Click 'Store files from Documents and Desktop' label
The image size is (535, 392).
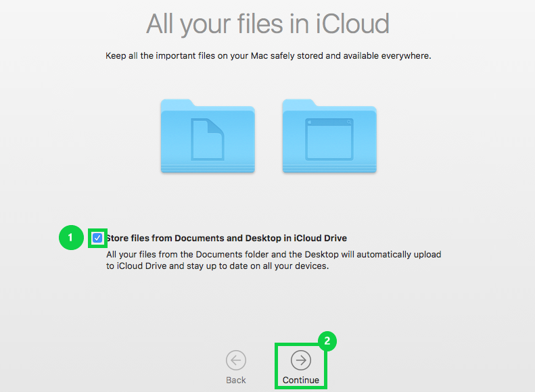tap(227, 238)
